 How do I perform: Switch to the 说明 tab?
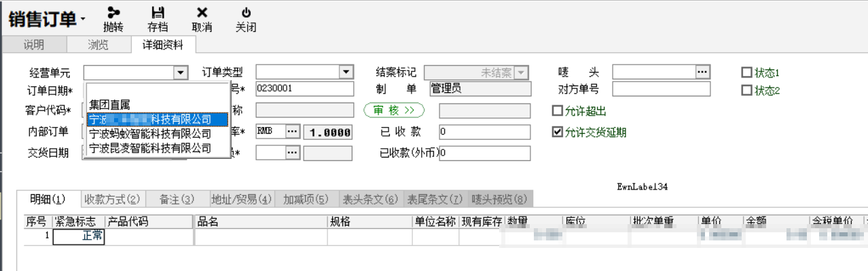[x=34, y=45]
